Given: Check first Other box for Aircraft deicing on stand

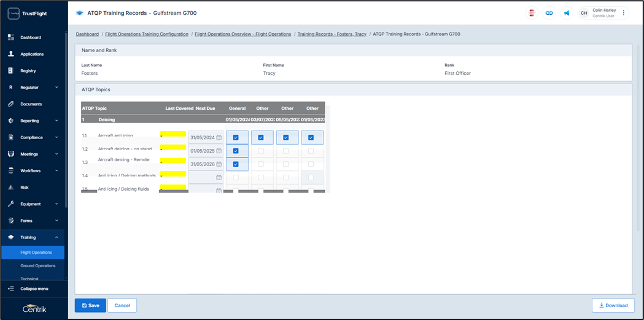Looking at the screenshot, I should (x=261, y=151).
